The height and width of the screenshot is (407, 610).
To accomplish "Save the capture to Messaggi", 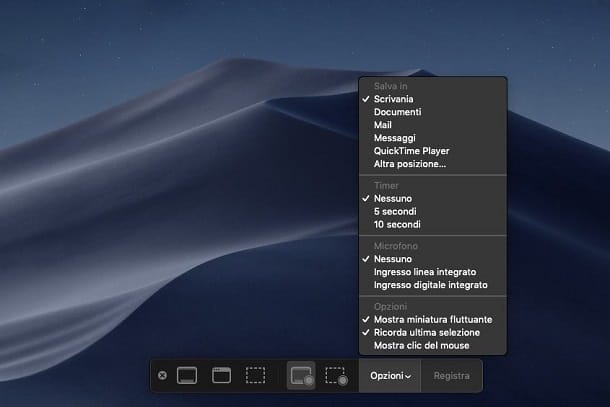I will (x=433, y=138).
